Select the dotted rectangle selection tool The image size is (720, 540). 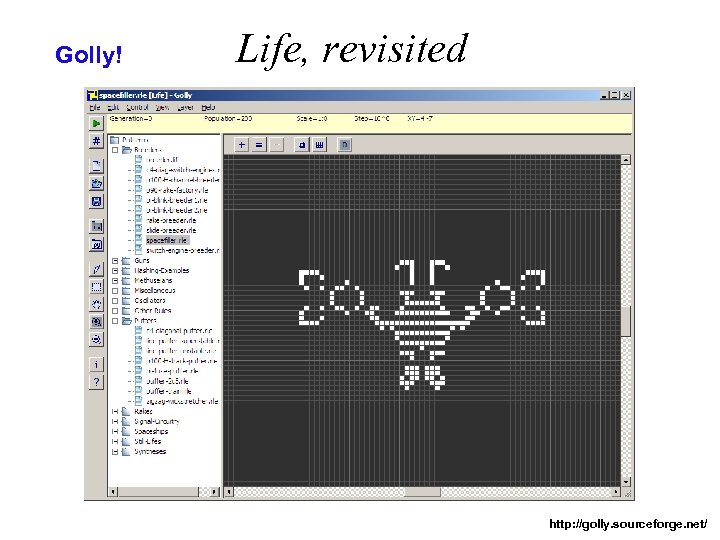pyautogui.click(x=96, y=287)
